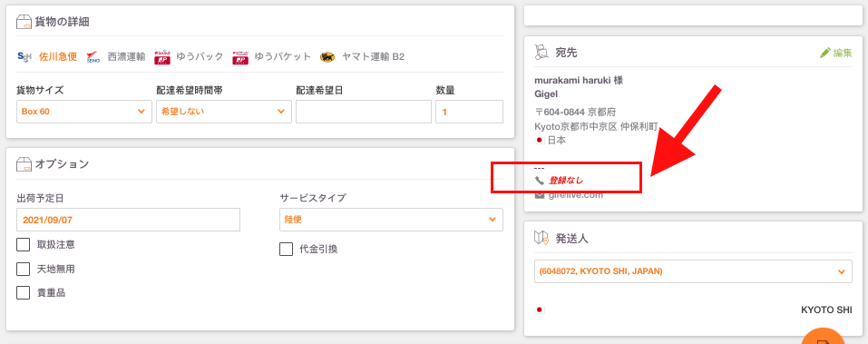The image size is (868, 344).
Task: Focus the 配達希望日 date field
Action: point(364,112)
